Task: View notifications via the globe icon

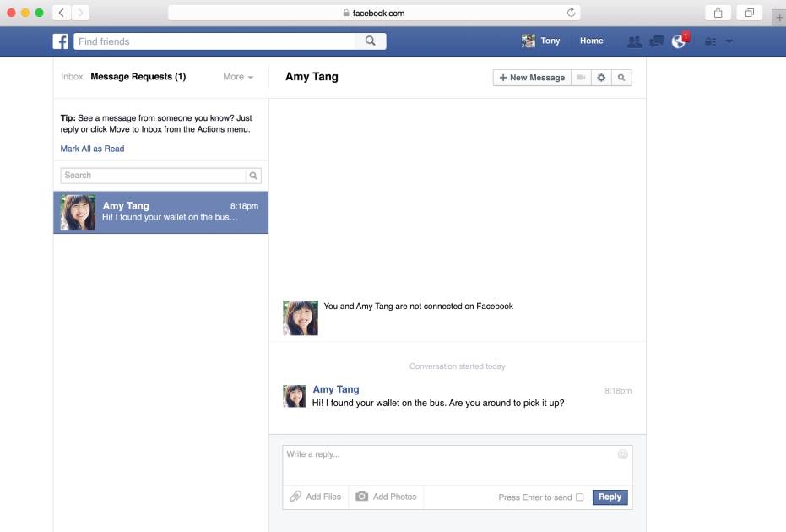Action: (x=678, y=40)
